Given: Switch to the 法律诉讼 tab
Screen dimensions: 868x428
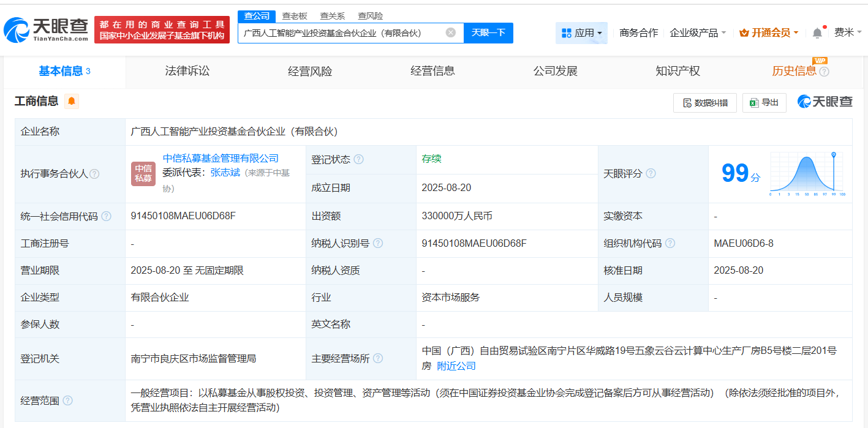Looking at the screenshot, I should (187, 71).
